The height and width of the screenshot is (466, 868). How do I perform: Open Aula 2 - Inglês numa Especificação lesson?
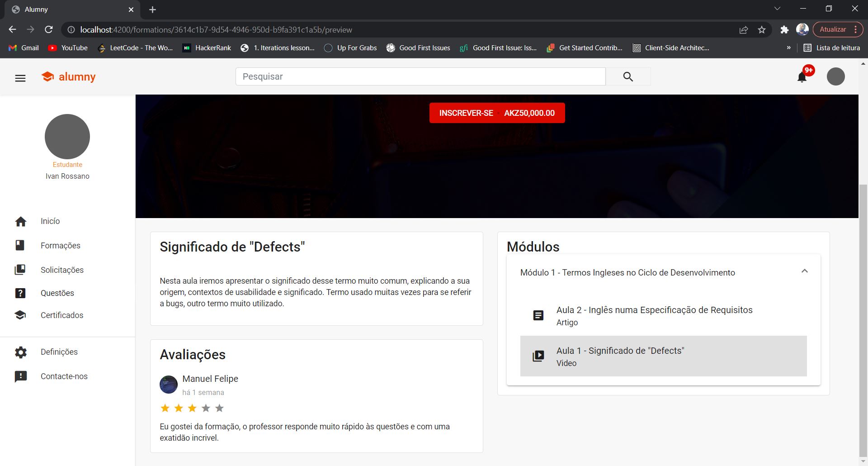coord(663,315)
